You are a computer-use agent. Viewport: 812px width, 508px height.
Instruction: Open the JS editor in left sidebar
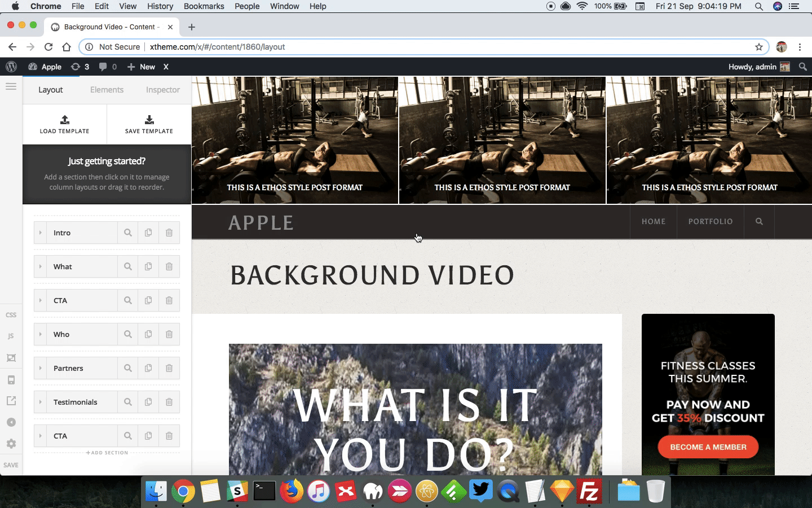(x=11, y=336)
